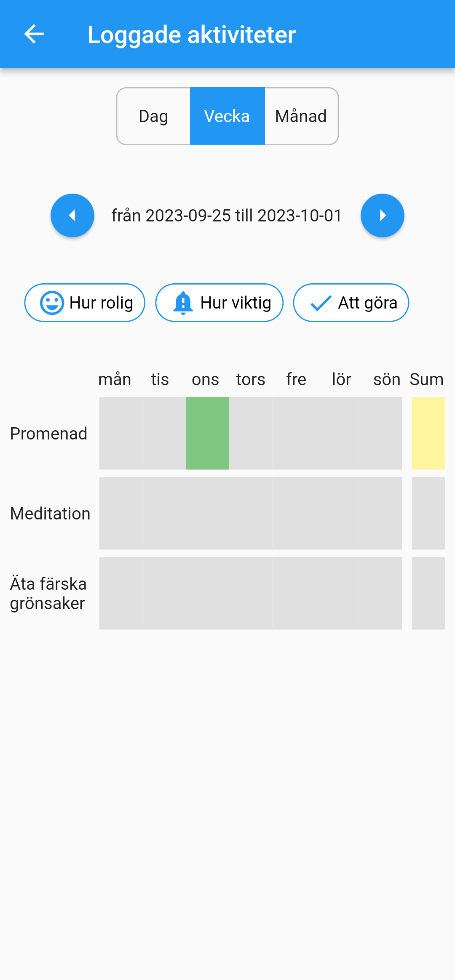Tap the back arrow icon
The image size is (455, 980).
click(x=34, y=34)
